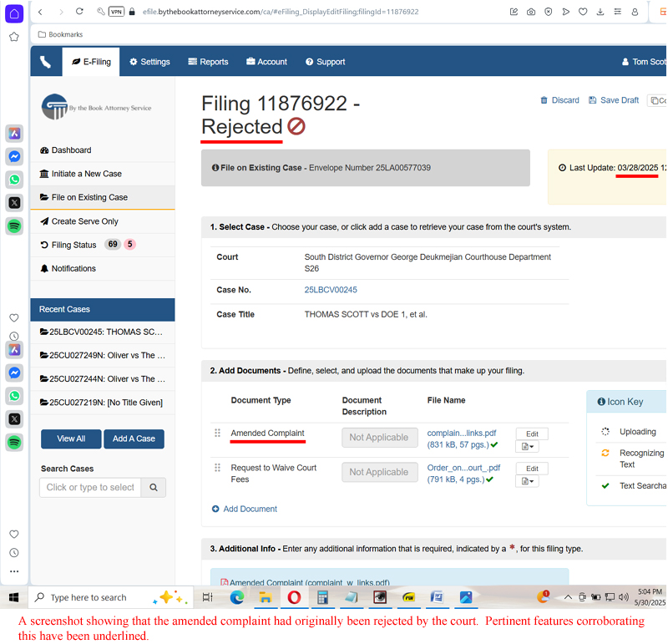This screenshot has height=644, width=668.
Task: Click the search magnifier button under Search Cases
Action: click(x=153, y=487)
